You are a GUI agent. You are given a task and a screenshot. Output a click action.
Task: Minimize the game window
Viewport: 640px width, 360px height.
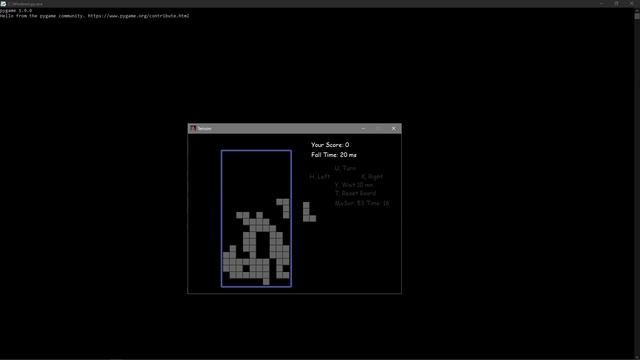[x=363, y=129]
